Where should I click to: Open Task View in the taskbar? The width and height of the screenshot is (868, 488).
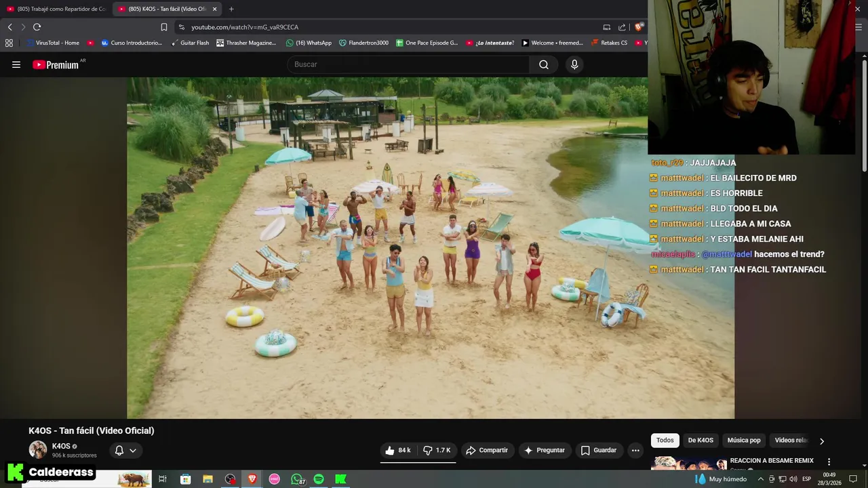click(x=163, y=479)
